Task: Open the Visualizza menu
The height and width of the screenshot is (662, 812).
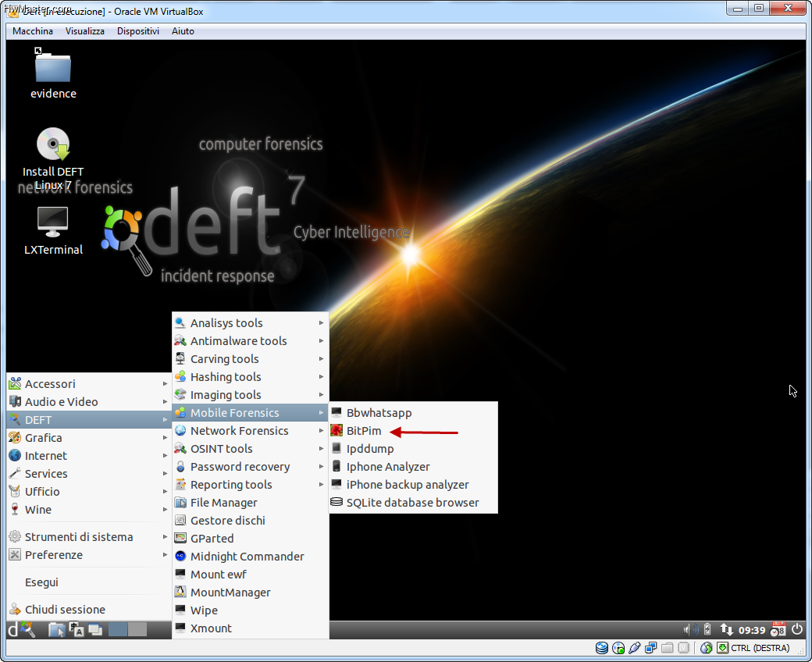Action: pyautogui.click(x=85, y=31)
